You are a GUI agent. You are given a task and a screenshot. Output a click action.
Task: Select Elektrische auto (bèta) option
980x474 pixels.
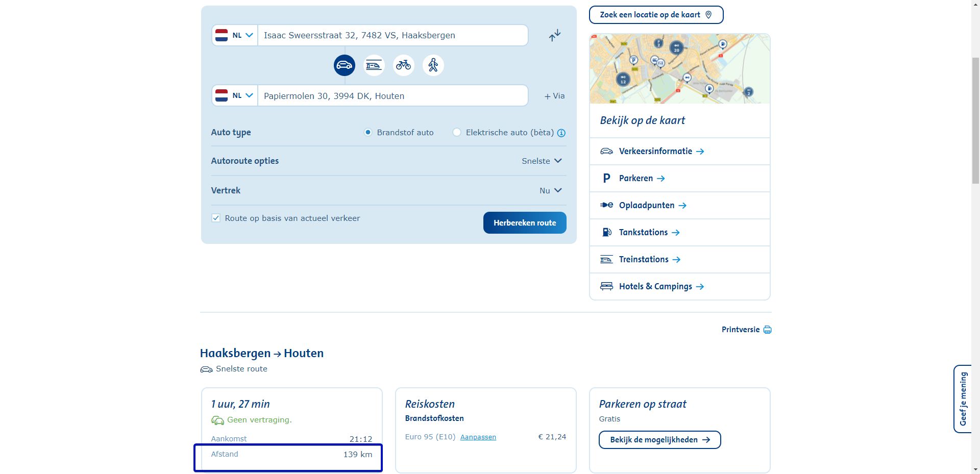[457, 133]
